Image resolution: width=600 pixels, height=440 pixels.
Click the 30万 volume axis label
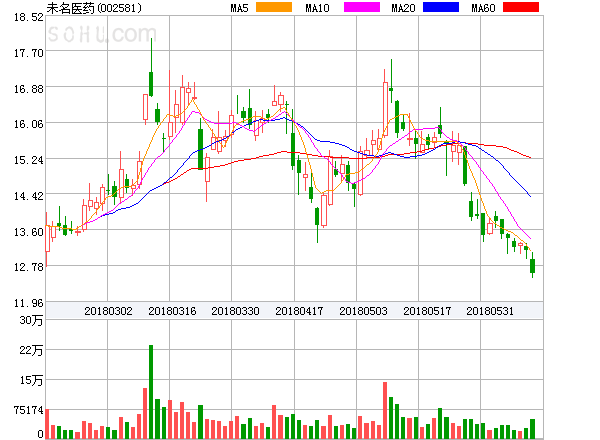click(31, 320)
